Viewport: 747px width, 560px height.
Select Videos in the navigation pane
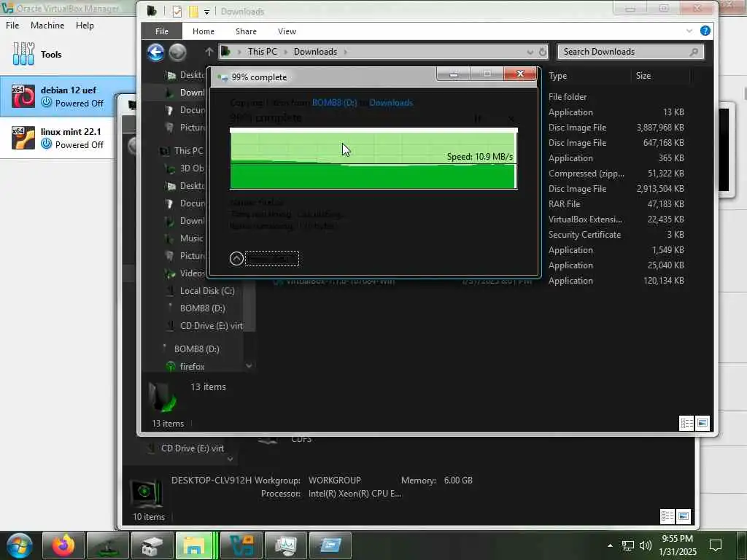[192, 273]
